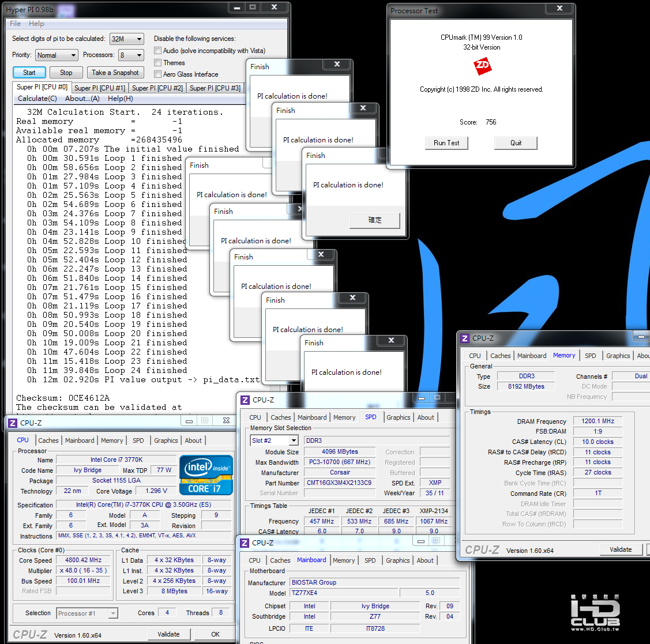Click the Checksum: 0CE4612A line

63,398
